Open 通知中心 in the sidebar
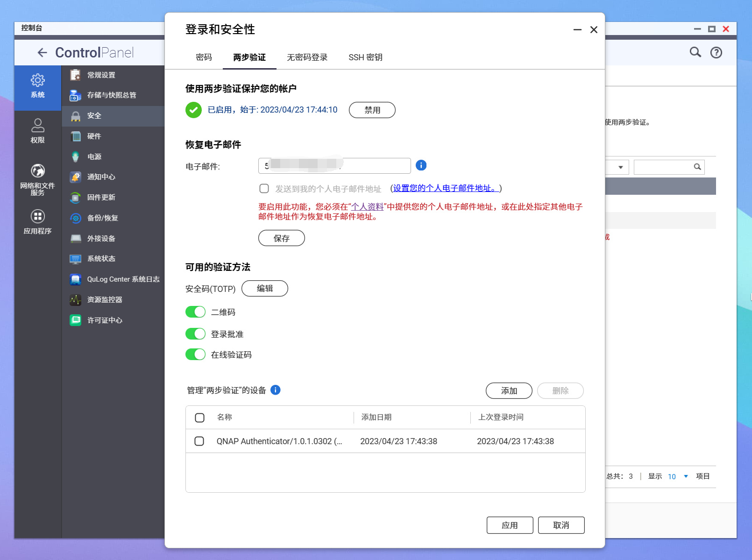Image resolution: width=752 pixels, height=560 pixels. (x=113, y=177)
